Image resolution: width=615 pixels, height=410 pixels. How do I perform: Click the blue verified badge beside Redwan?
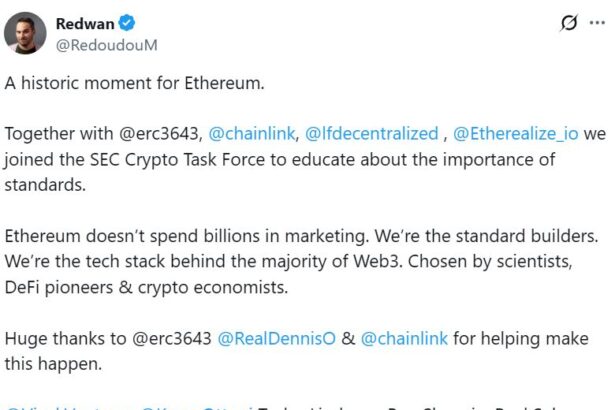click(x=129, y=23)
